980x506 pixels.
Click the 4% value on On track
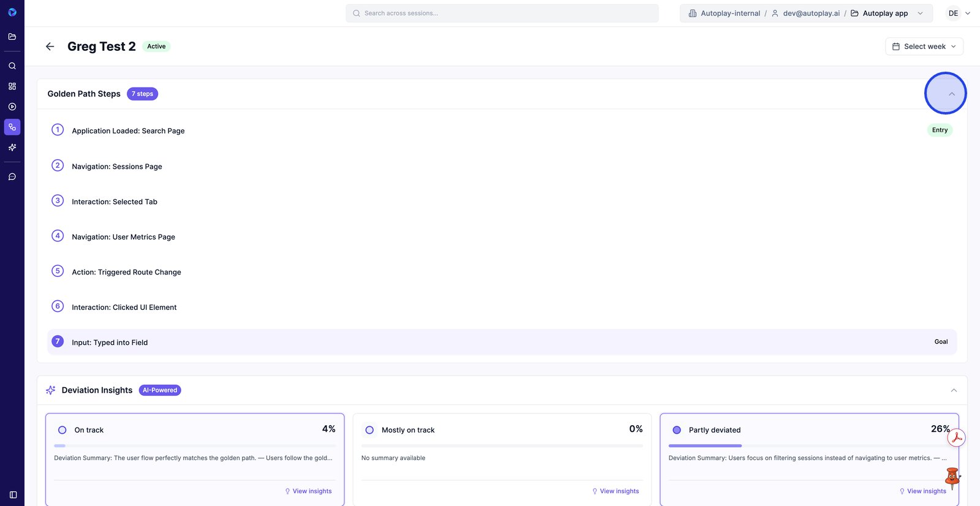click(x=329, y=429)
